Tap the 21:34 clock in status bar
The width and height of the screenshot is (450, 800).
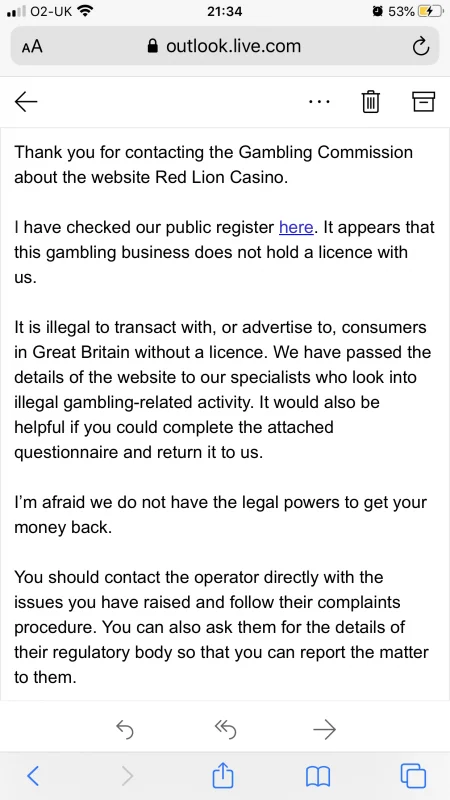224,11
